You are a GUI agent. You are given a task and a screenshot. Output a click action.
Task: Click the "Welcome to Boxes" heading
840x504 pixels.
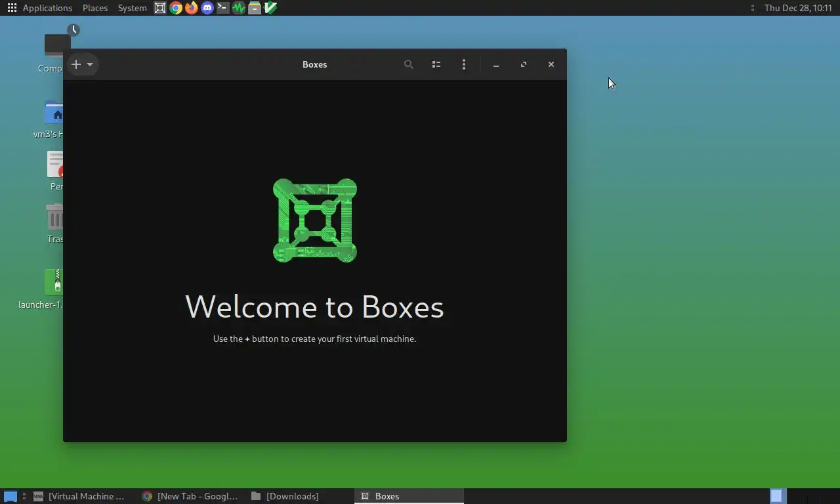tap(314, 306)
